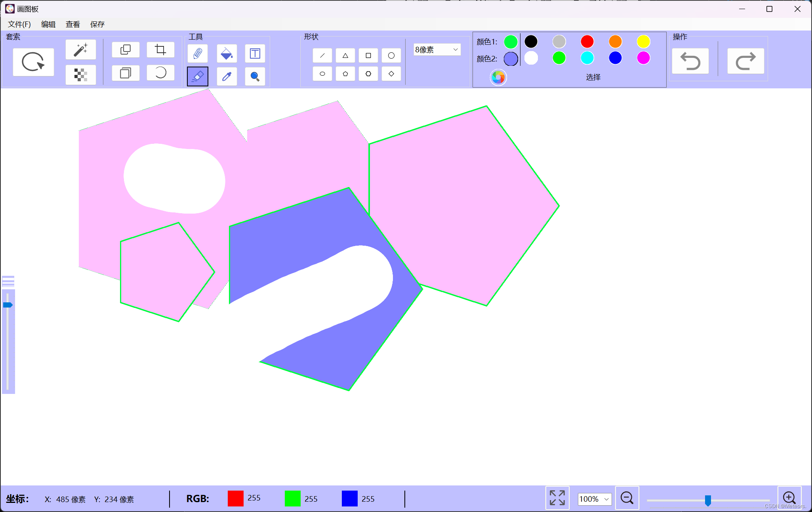Expand the 100% zoom level dropdown

tap(595, 499)
